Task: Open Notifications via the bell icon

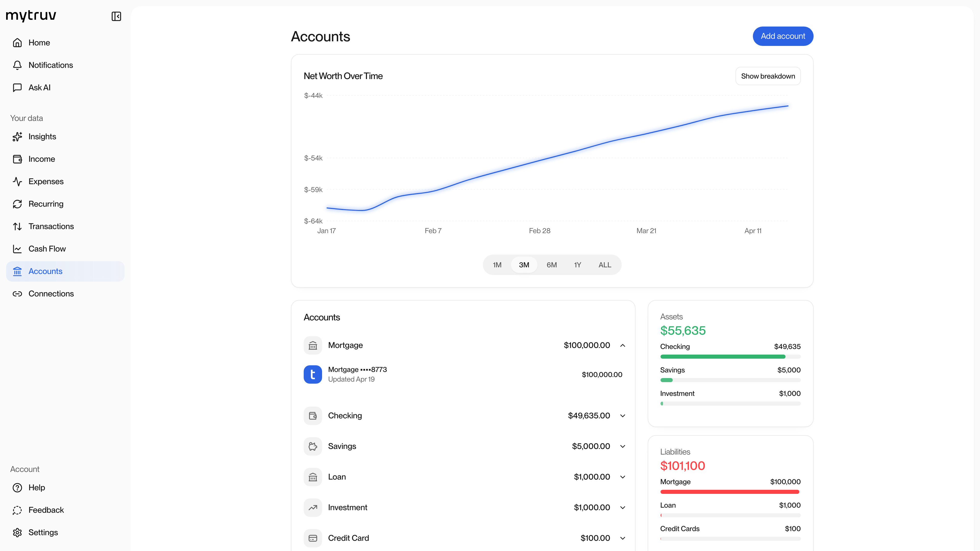Action: (17, 65)
